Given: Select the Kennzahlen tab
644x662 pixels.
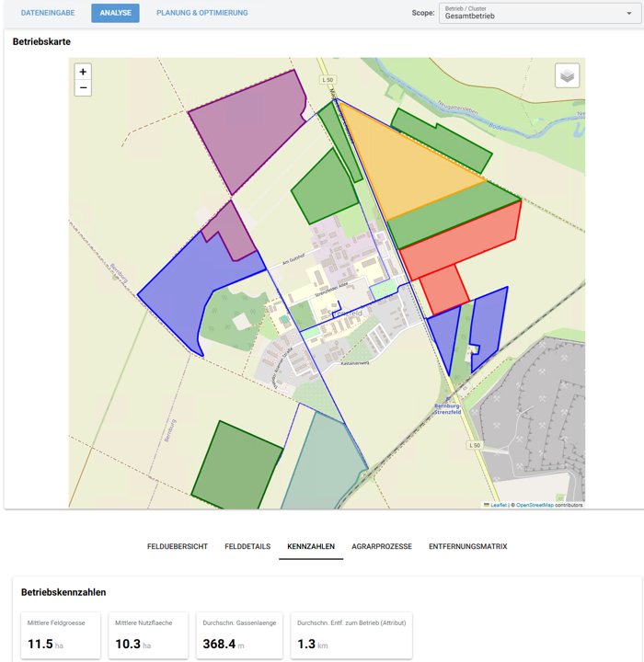Looking at the screenshot, I should (311, 546).
